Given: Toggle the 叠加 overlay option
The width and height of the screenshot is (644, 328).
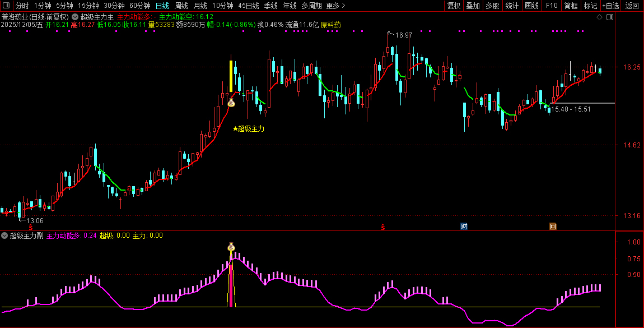Looking at the screenshot, I should click(x=473, y=6).
